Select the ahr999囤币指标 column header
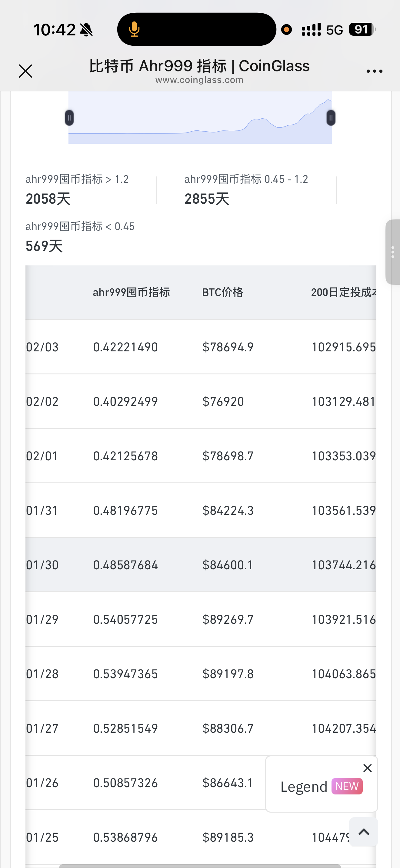This screenshot has height=868, width=400. pos(131,292)
